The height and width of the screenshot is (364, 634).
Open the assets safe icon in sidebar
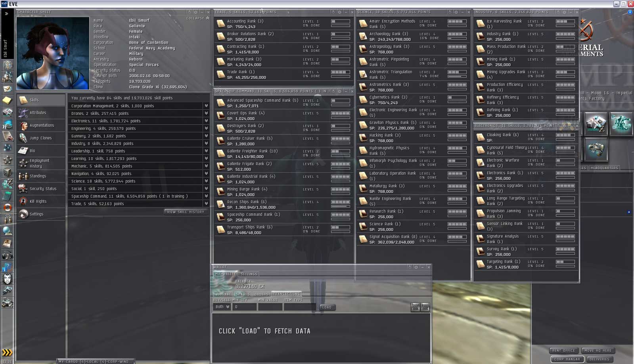pyautogui.click(x=8, y=172)
